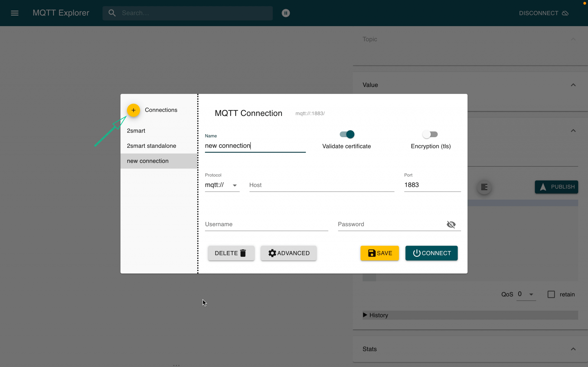Add a new connection with the plus button
The width and height of the screenshot is (588, 367).
click(133, 110)
